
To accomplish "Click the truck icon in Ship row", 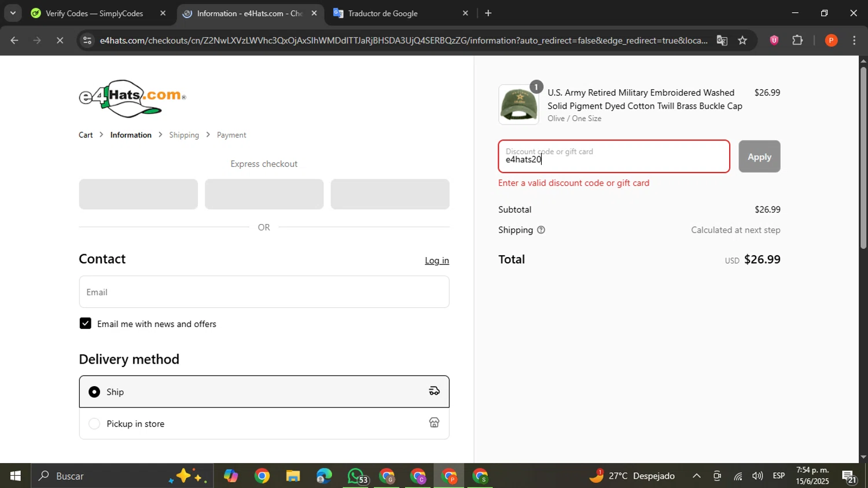I will click(x=434, y=391).
